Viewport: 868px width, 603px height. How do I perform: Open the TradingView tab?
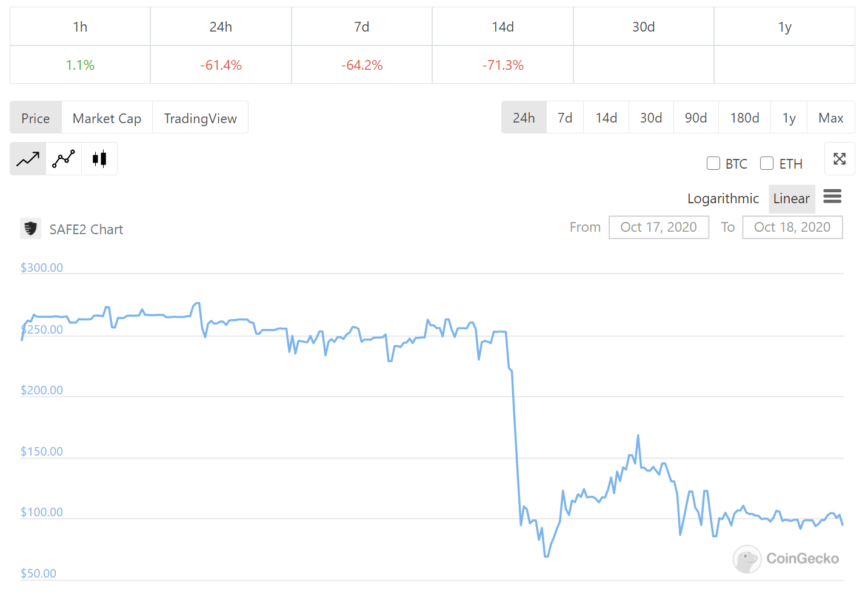coord(200,118)
